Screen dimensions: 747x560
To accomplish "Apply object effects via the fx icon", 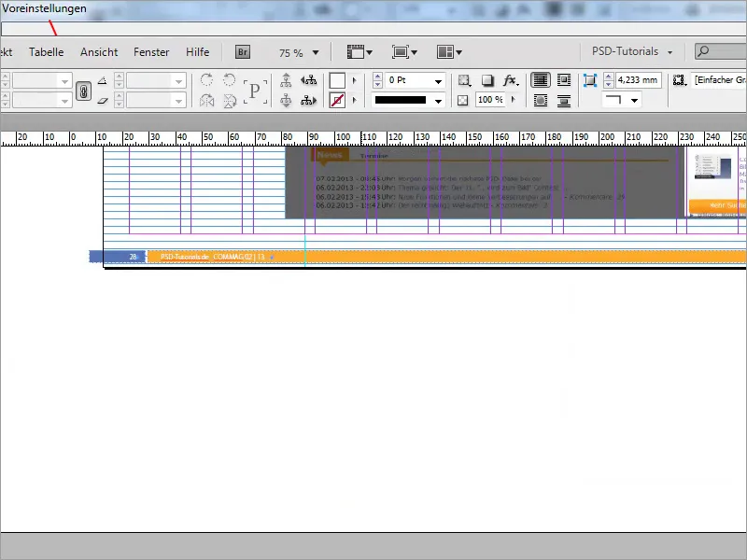I will point(509,80).
